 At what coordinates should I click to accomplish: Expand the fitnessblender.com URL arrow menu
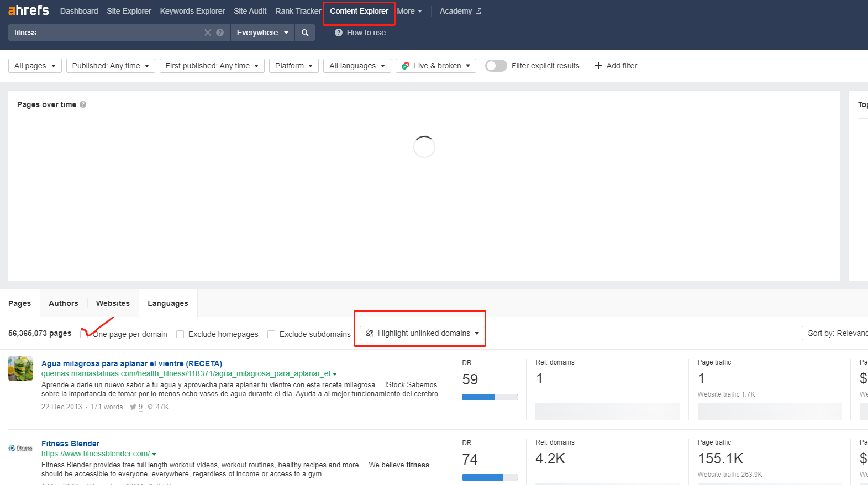click(154, 454)
